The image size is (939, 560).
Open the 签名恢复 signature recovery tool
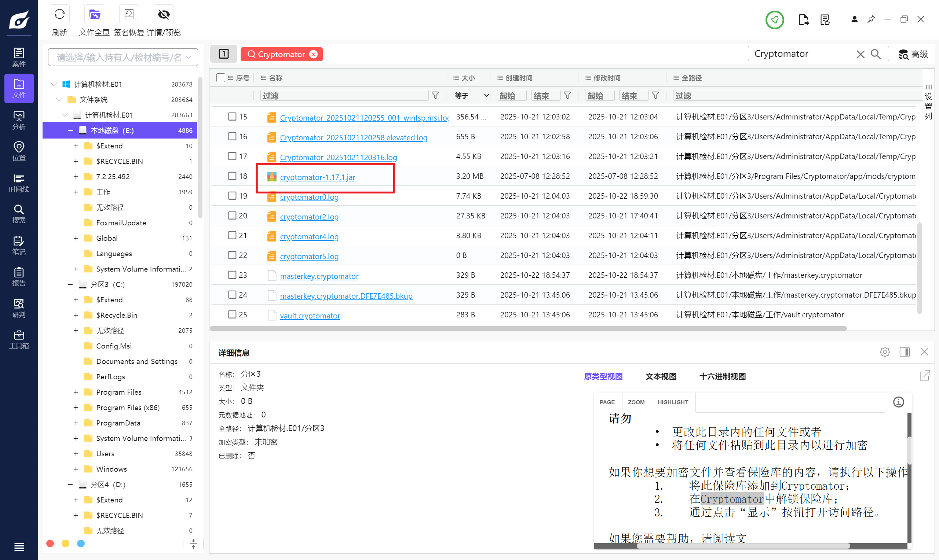[x=129, y=15]
